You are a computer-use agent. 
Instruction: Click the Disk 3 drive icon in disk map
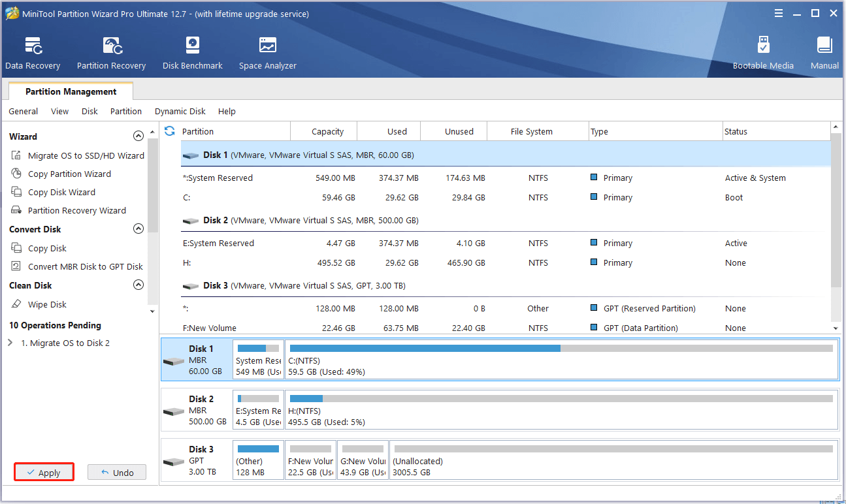[174, 462]
